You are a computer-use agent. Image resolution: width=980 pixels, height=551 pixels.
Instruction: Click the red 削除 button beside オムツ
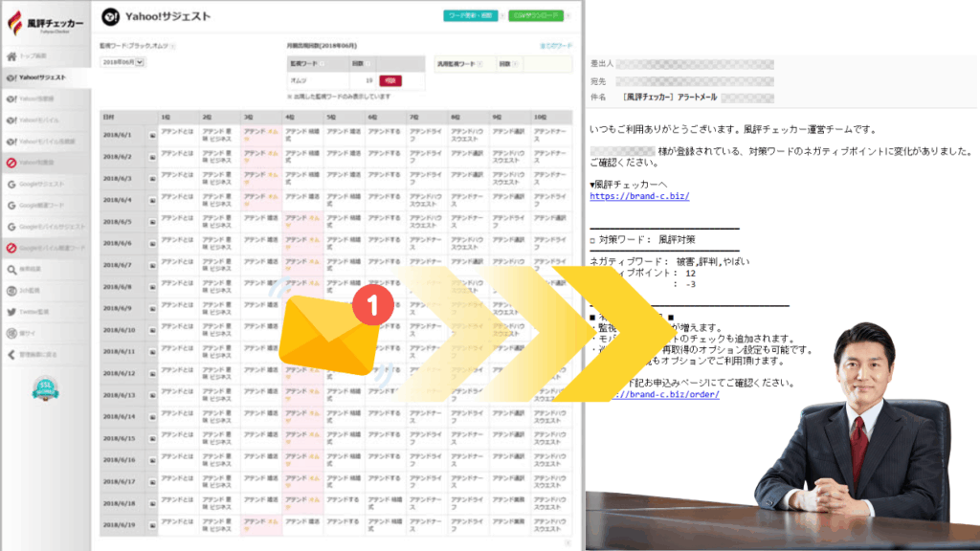pyautogui.click(x=390, y=81)
